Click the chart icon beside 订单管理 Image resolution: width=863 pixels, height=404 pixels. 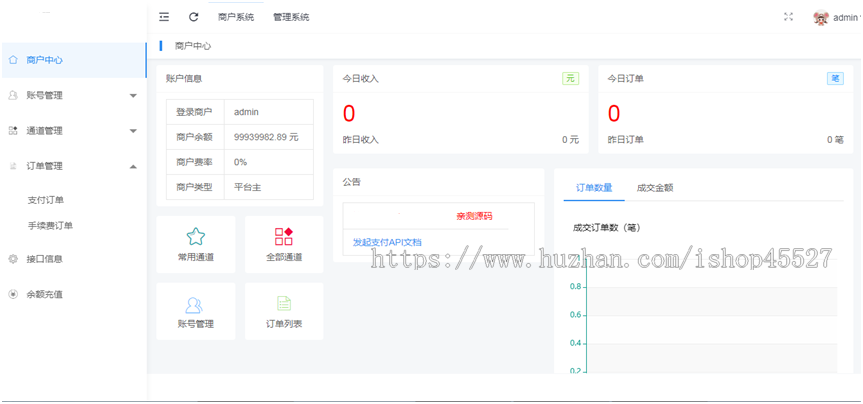click(13, 166)
